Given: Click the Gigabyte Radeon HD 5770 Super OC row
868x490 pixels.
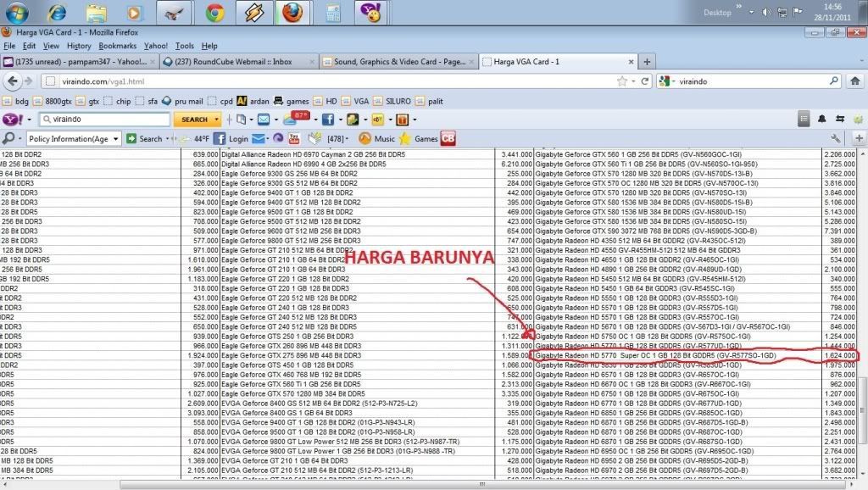Looking at the screenshot, I should (x=695, y=355).
